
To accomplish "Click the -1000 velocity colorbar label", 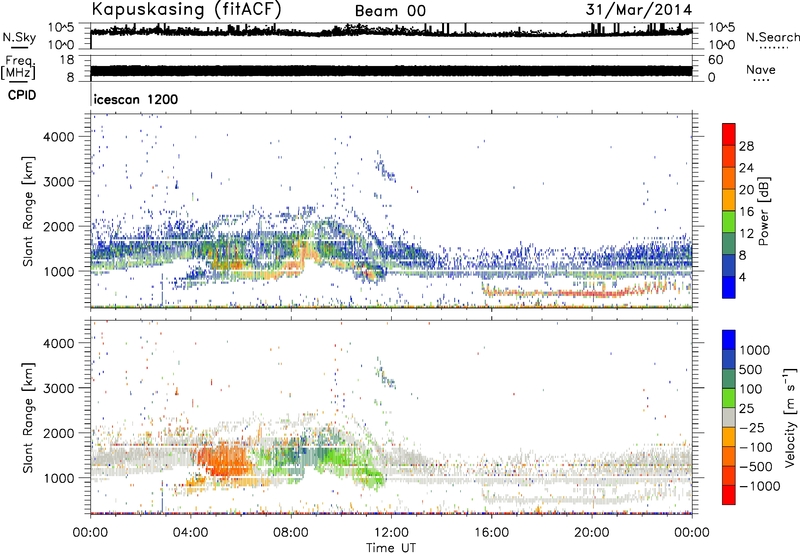I will 760,486.
